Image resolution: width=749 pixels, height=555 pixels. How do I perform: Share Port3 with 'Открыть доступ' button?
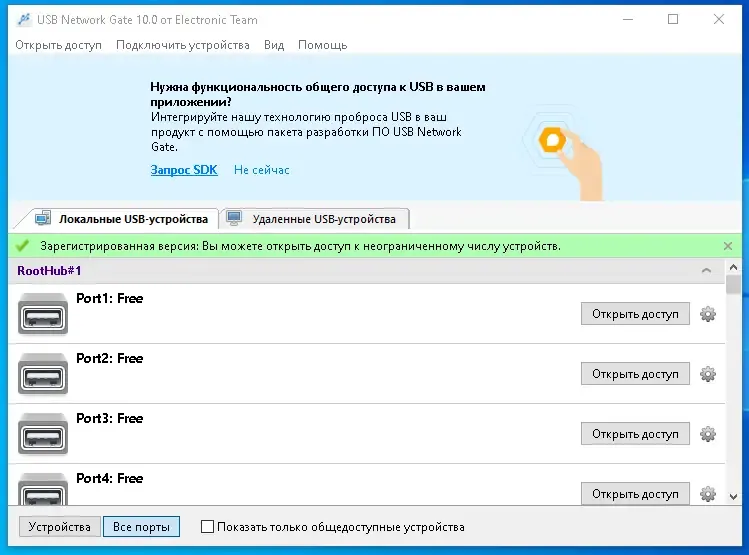[635, 434]
